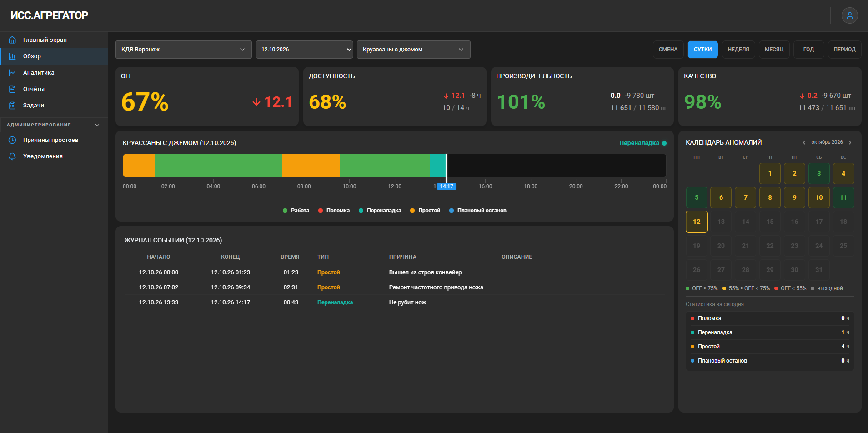The height and width of the screenshot is (433, 868).
Task: Click the clock icon beside Причины простоев
Action: pos(12,140)
